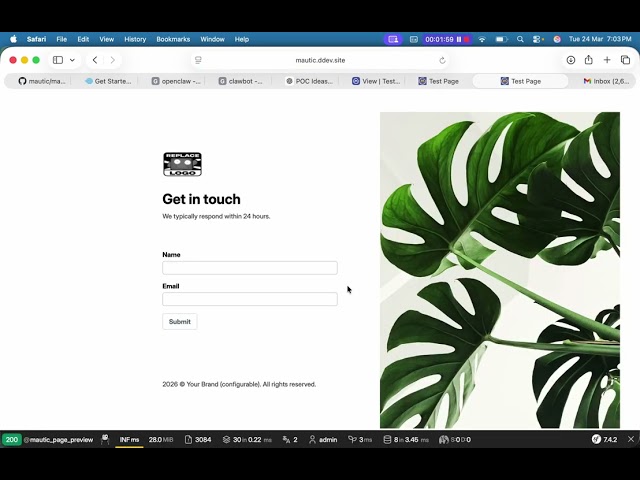The height and width of the screenshot is (480, 640).
Task: Open the Help menu
Action: pyautogui.click(x=242, y=39)
